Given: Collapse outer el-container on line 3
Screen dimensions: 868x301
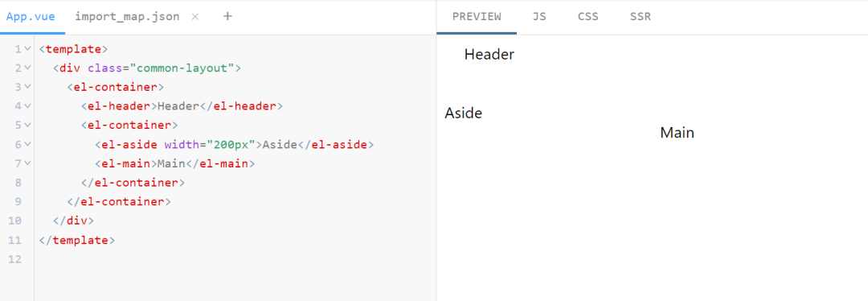Looking at the screenshot, I should [27, 87].
